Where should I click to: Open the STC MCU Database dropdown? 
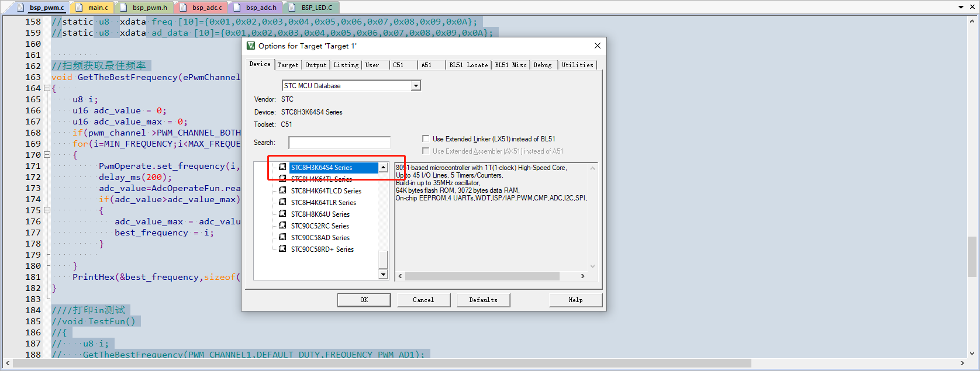(416, 86)
